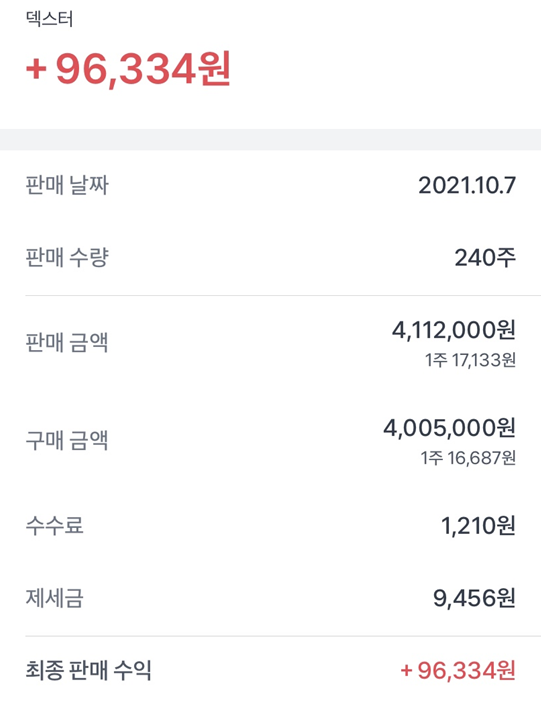Click the 240주 quantity value
This screenshot has height=704, width=541.
point(485,258)
